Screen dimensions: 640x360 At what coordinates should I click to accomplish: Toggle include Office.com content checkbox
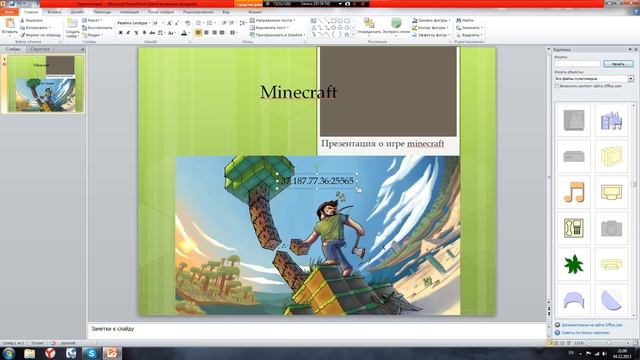(557, 86)
